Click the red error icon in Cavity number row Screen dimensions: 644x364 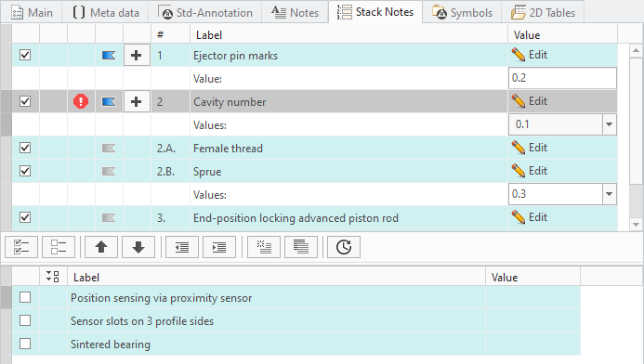tap(81, 101)
